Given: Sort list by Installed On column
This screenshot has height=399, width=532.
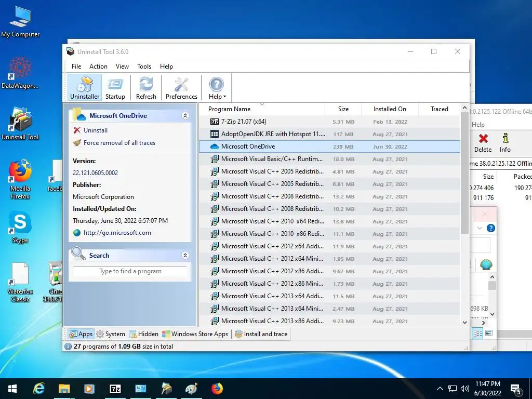Looking at the screenshot, I should pos(390,109).
